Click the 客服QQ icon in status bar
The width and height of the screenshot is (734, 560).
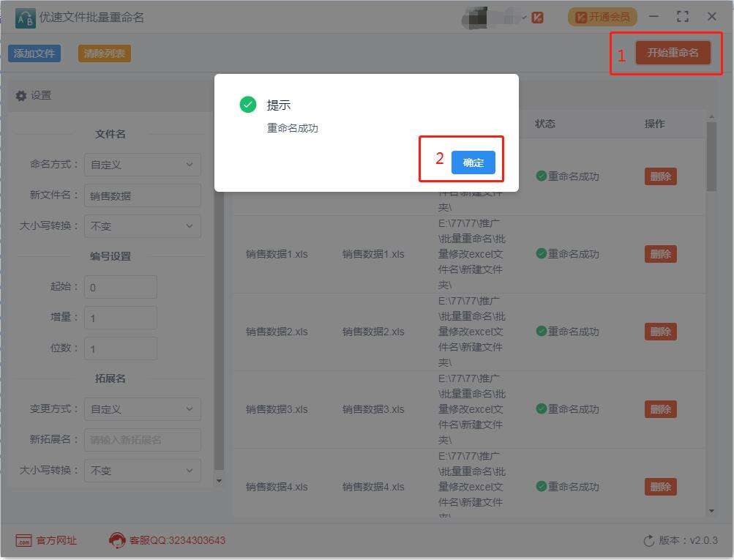pyautogui.click(x=116, y=541)
